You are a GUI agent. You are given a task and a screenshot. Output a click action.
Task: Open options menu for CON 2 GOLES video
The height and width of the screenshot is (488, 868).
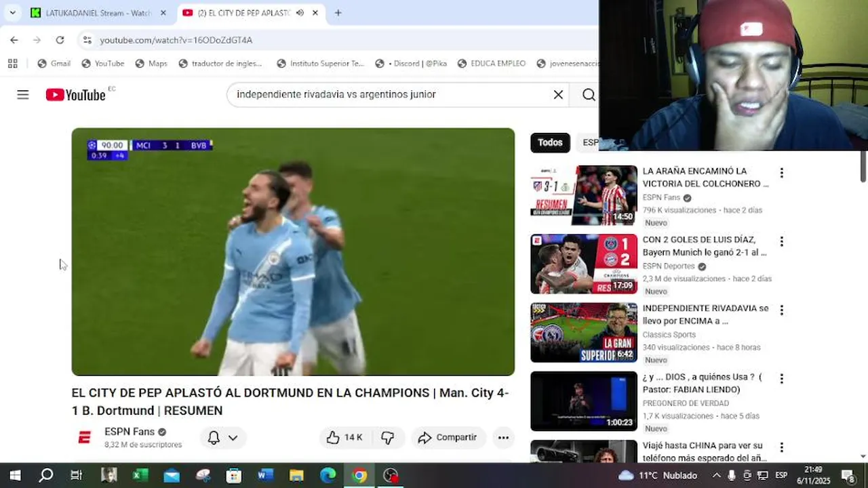781,241
